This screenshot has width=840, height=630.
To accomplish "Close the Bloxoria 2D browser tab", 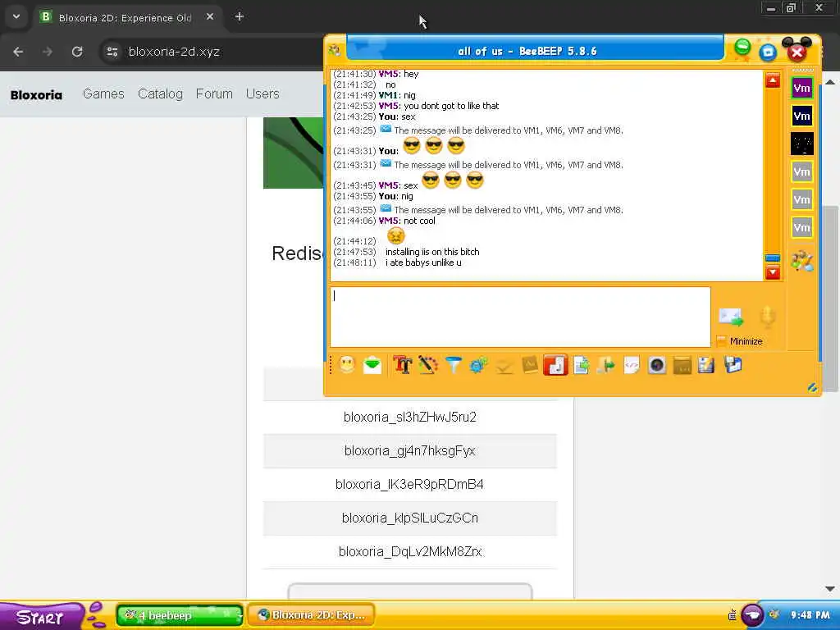I will tap(210, 17).
